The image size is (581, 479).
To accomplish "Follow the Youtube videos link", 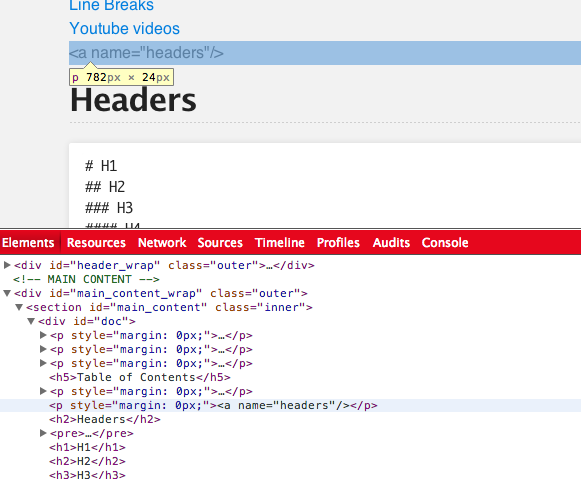I will [124, 29].
